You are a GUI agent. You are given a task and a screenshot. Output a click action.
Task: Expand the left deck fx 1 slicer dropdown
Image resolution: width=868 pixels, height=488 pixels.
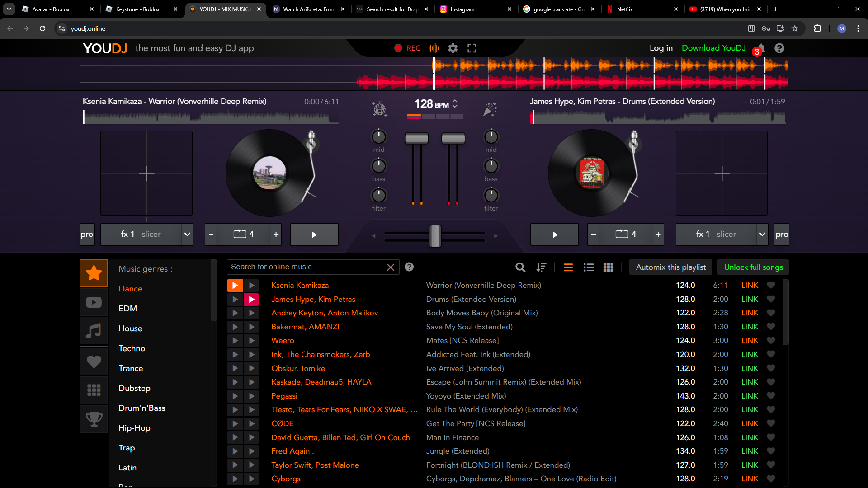click(187, 235)
